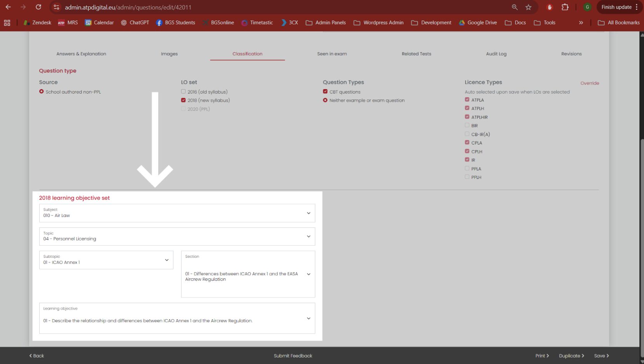644x364 pixels.
Task: Expand the Subject 010 - Air Law dropdown
Action: [177, 213]
